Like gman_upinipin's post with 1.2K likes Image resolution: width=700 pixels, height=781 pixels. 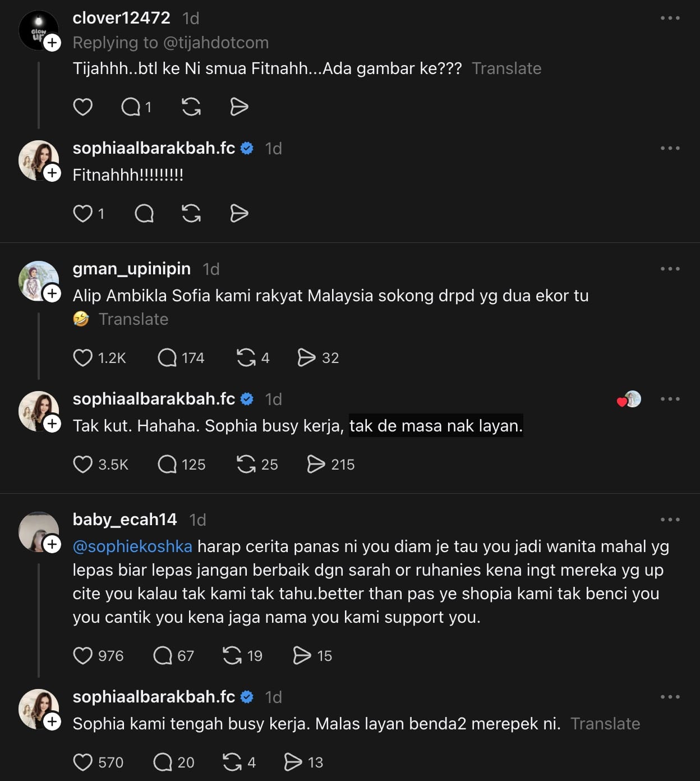[83, 357]
